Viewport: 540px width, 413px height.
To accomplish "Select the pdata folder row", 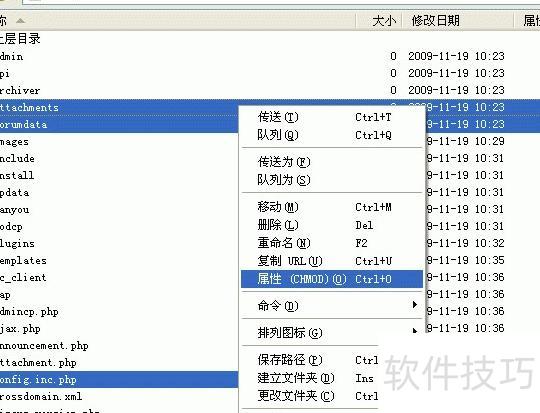I will [119, 192].
